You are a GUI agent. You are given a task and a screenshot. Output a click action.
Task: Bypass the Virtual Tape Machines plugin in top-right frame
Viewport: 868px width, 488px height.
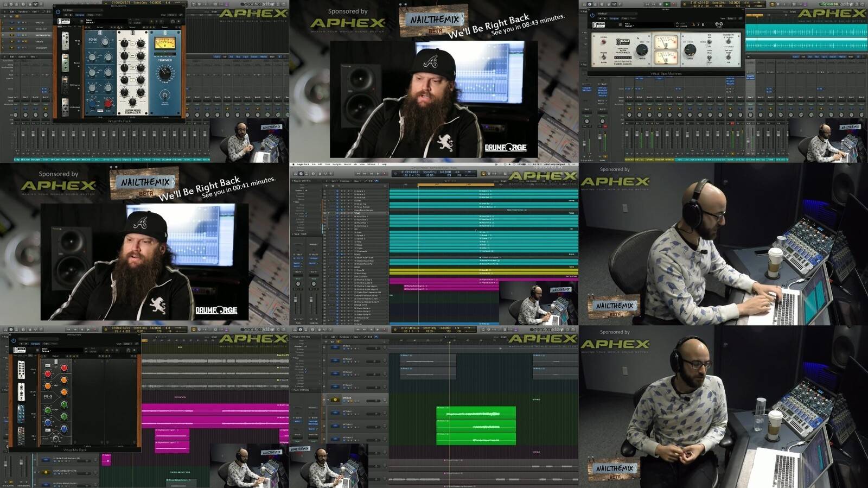[592, 15]
